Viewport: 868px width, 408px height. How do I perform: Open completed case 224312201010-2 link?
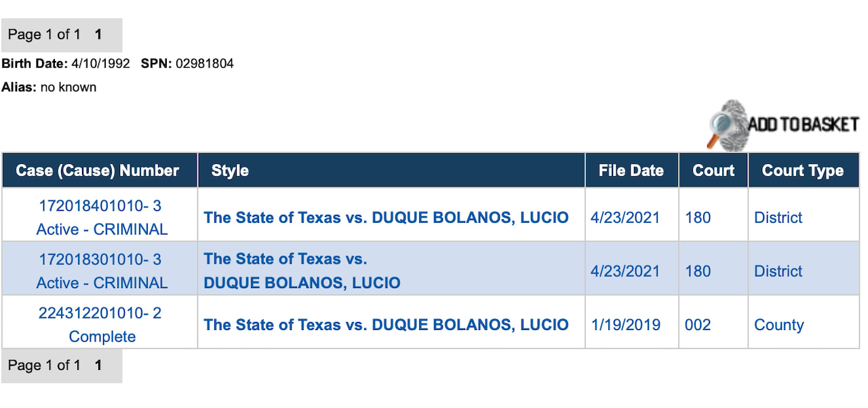pyautogui.click(x=100, y=313)
